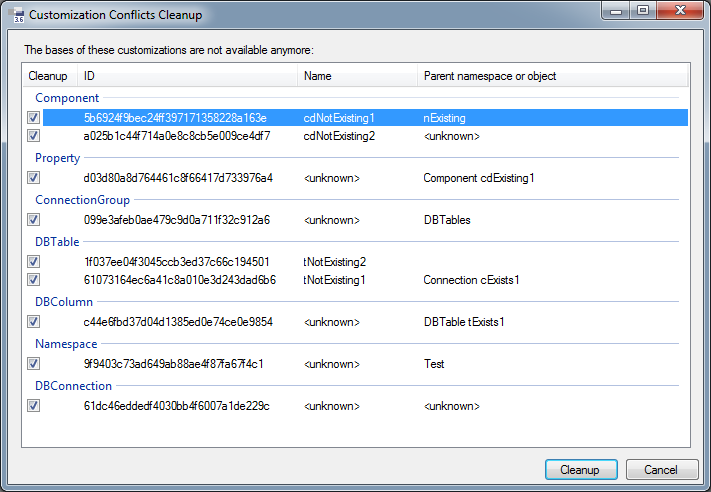The image size is (711, 492).
Task: Sort by the ID column header
Action: coord(188,76)
